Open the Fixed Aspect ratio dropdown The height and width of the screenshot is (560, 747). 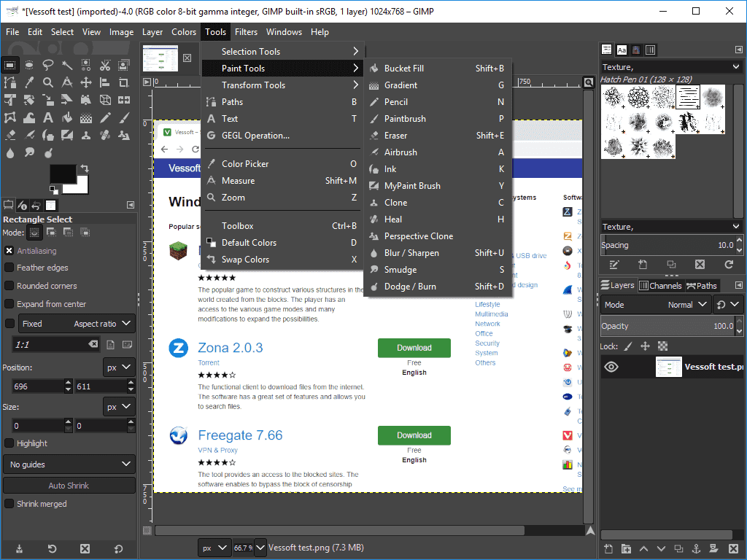pos(77,324)
